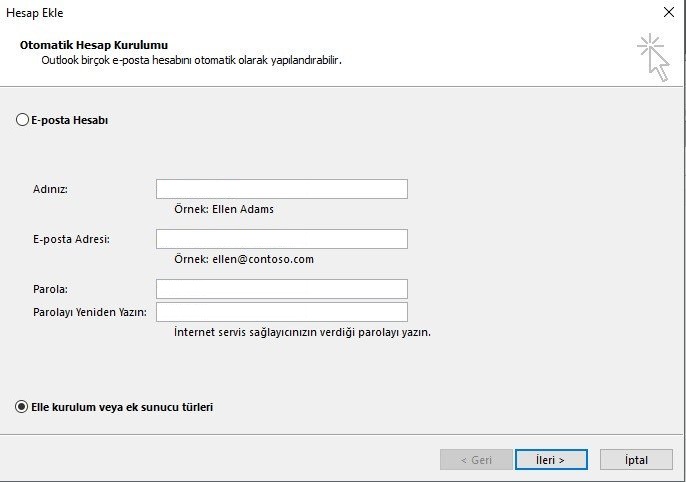
Task: Click the Parola password field
Action: click(x=282, y=289)
